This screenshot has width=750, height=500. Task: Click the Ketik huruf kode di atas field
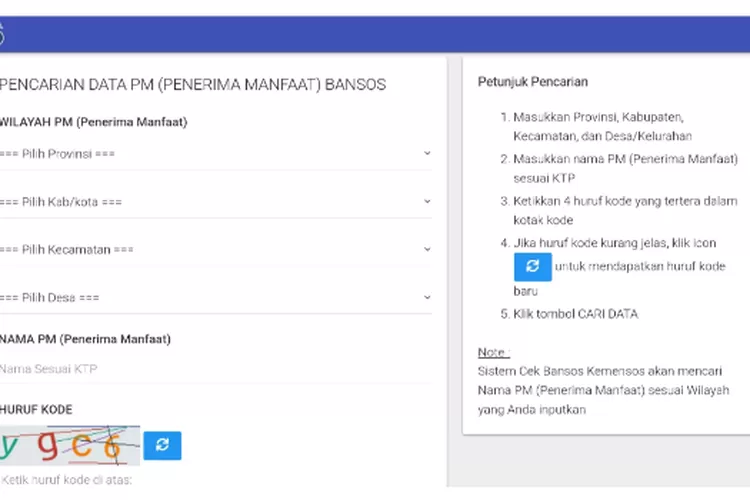pos(67,480)
